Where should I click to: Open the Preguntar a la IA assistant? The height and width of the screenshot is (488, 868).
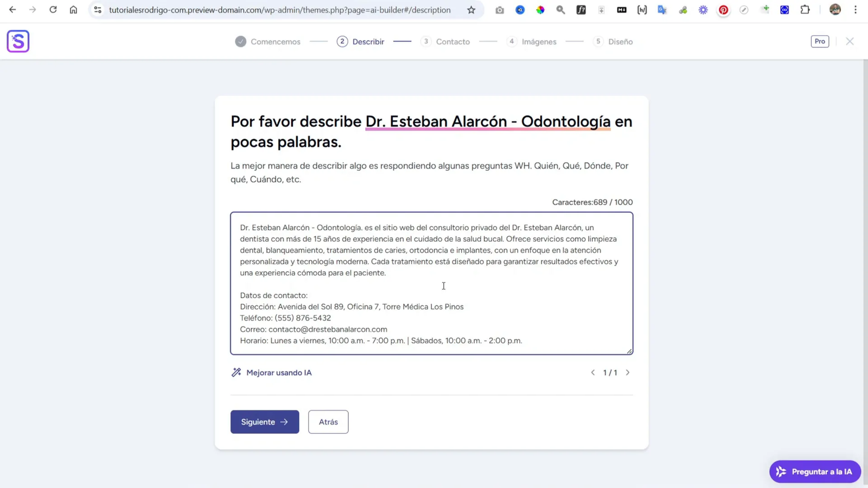pos(814,471)
